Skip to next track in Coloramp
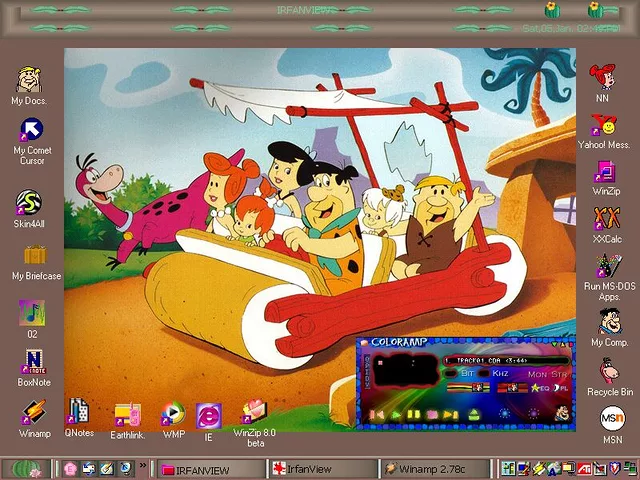Viewport: 640px width, 480px height. tap(450, 415)
